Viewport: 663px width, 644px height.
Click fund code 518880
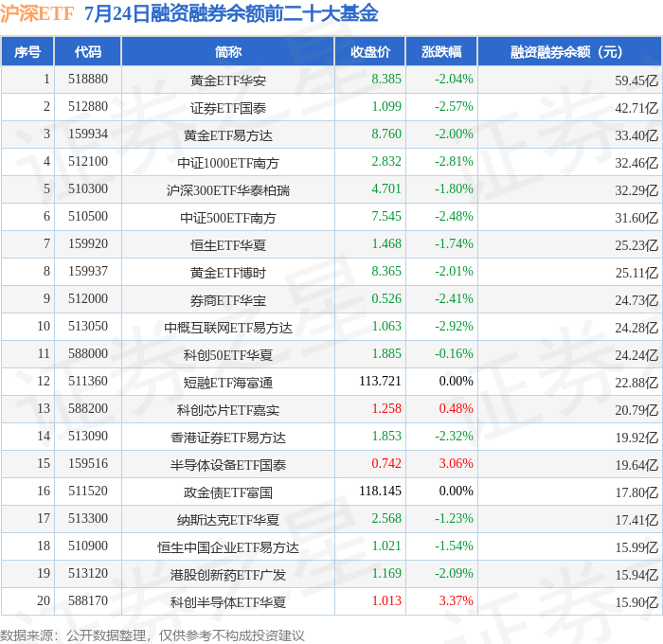(x=88, y=79)
